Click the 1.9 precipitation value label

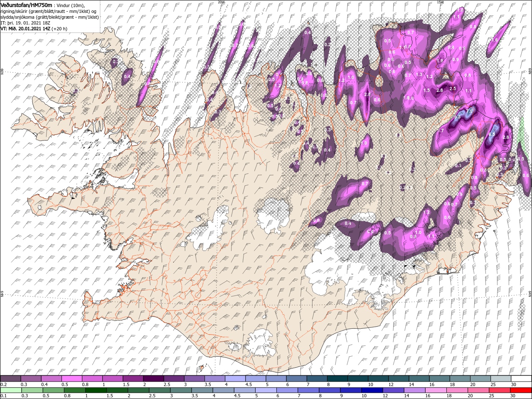440,61
